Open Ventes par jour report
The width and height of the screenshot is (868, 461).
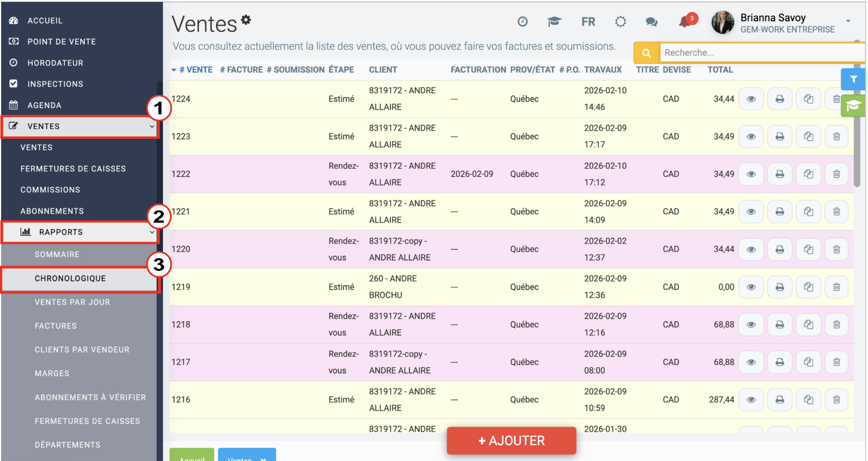72,302
